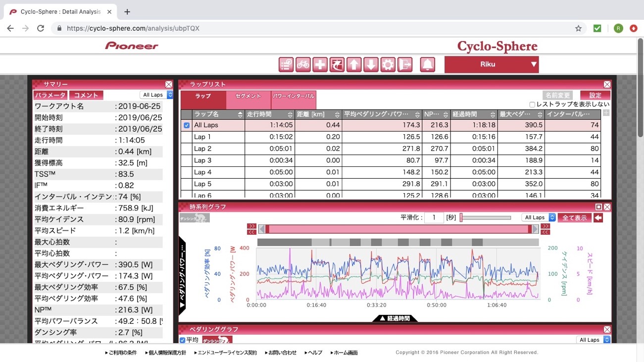Open All Laps dropdown in time-series graph
Viewport: 644px width, 362px height.
coord(538,217)
